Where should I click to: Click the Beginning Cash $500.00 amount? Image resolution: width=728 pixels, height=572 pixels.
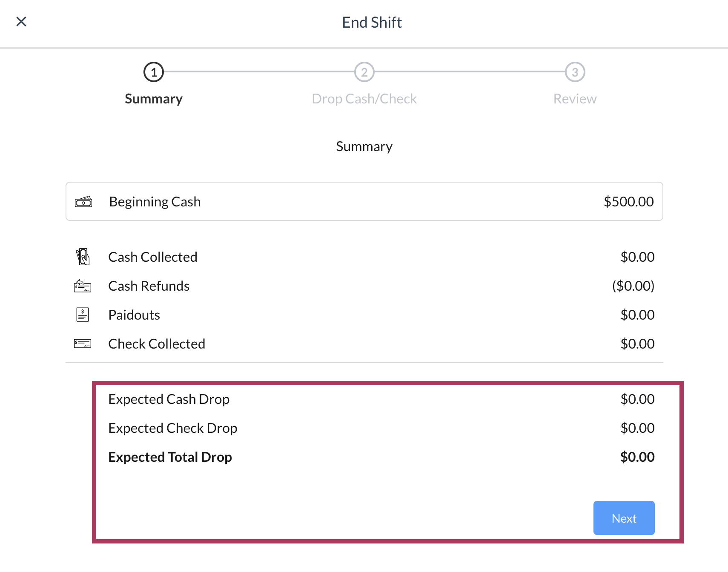click(x=629, y=201)
